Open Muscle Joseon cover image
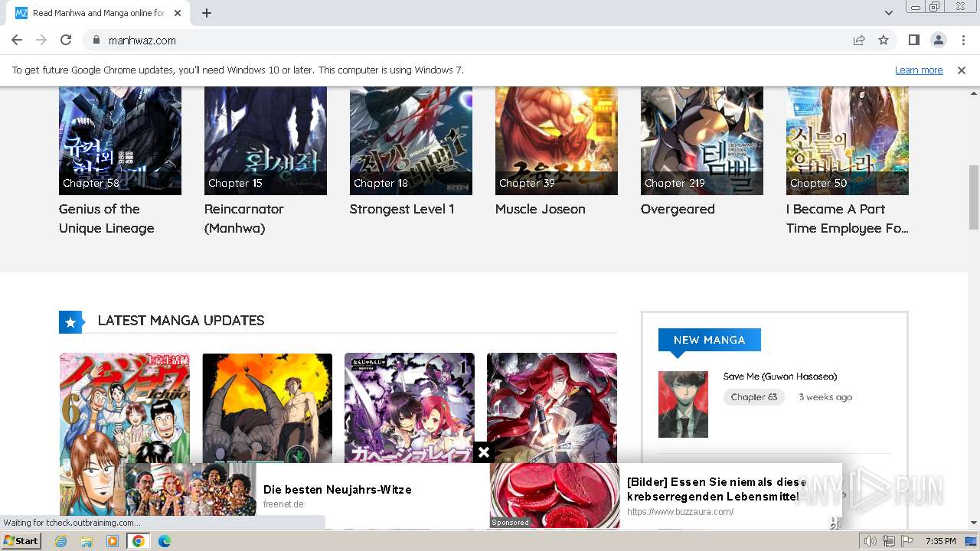 (557, 141)
